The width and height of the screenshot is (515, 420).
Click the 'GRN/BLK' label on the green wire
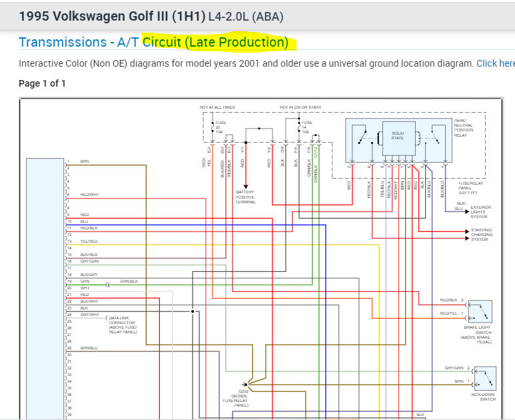[x=129, y=281]
